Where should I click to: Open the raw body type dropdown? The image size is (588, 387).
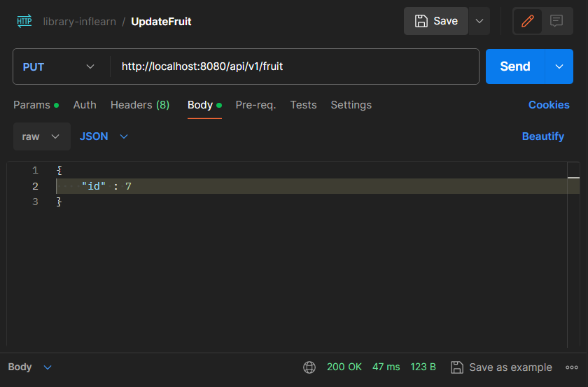41,136
